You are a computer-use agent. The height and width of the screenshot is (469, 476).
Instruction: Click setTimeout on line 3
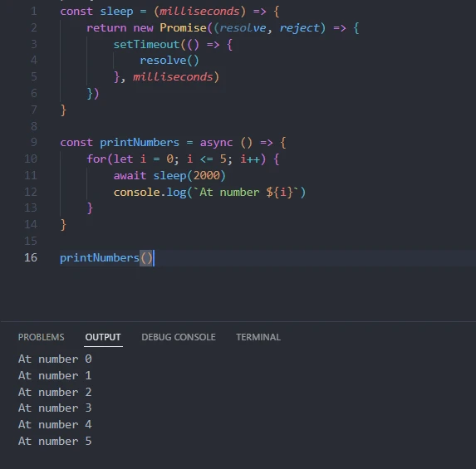[147, 45]
